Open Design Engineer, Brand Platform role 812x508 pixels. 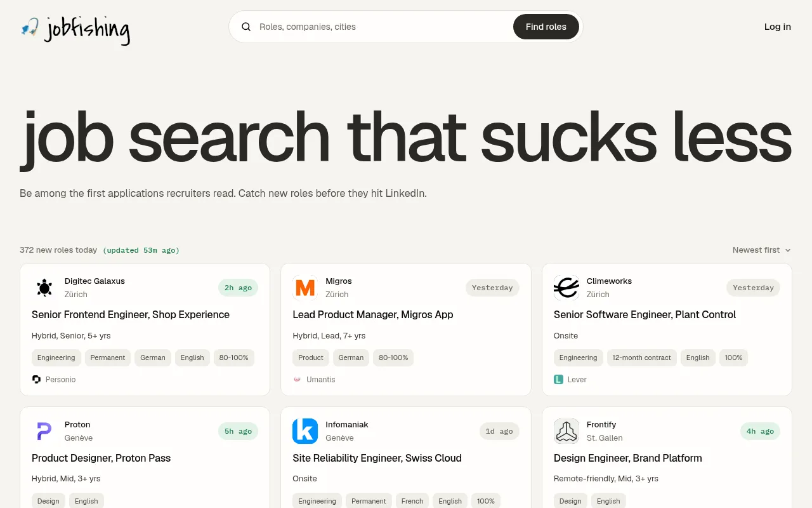[627, 458]
